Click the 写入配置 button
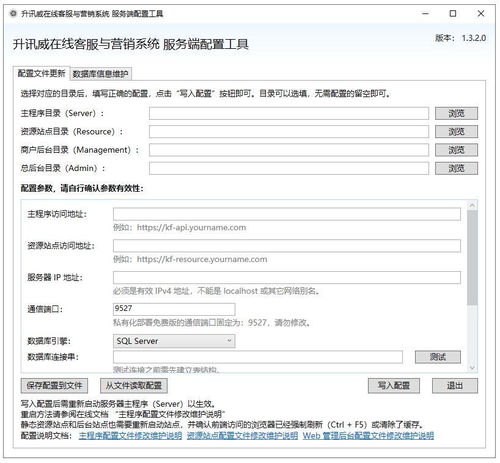Screen dimensions: 500x463 [x=394, y=386]
